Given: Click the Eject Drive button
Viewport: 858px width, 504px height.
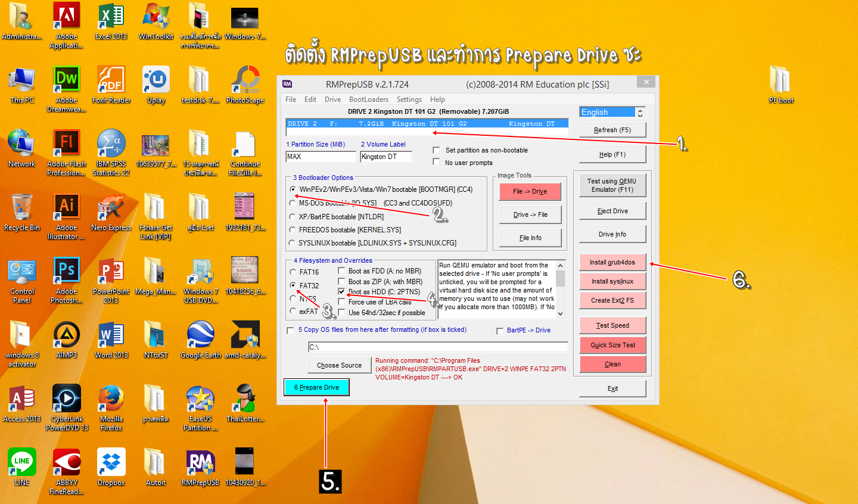Looking at the screenshot, I should pos(613,211).
